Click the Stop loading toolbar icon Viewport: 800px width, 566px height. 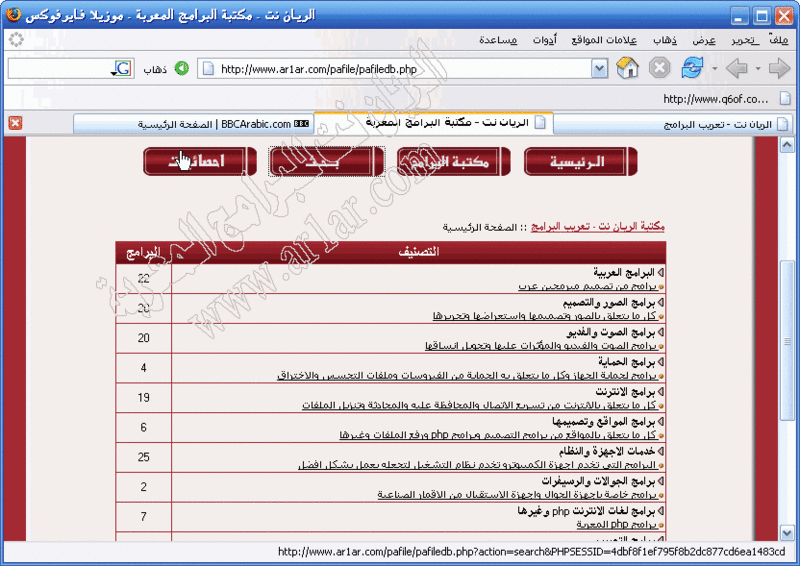[659, 68]
